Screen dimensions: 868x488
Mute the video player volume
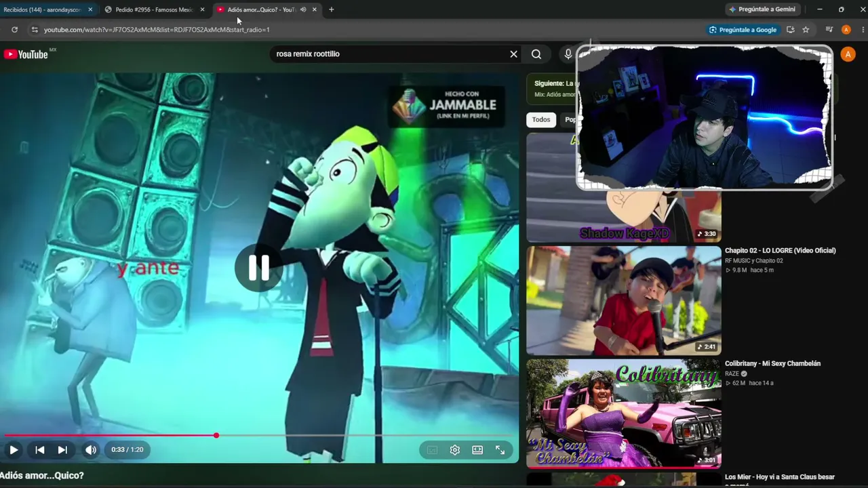[x=91, y=449]
